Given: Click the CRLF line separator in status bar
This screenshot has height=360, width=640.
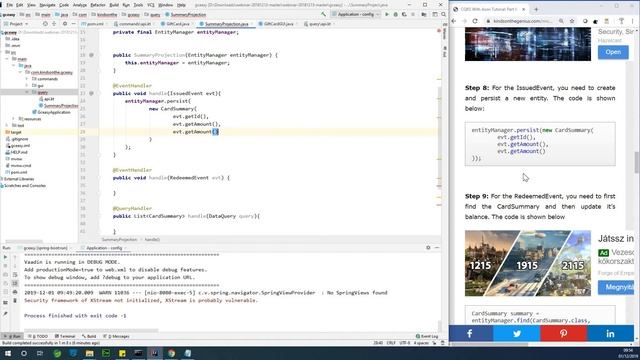Looking at the screenshot, I should 391,343.
